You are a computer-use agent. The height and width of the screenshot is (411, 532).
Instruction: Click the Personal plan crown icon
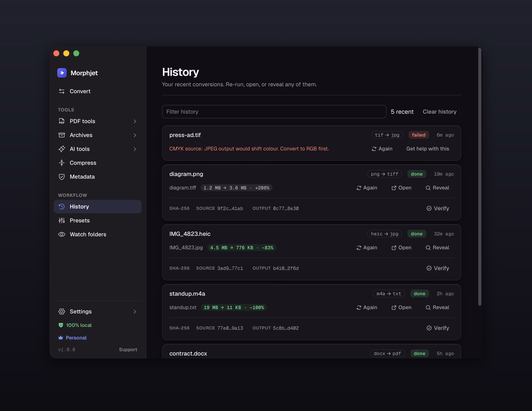coord(61,338)
